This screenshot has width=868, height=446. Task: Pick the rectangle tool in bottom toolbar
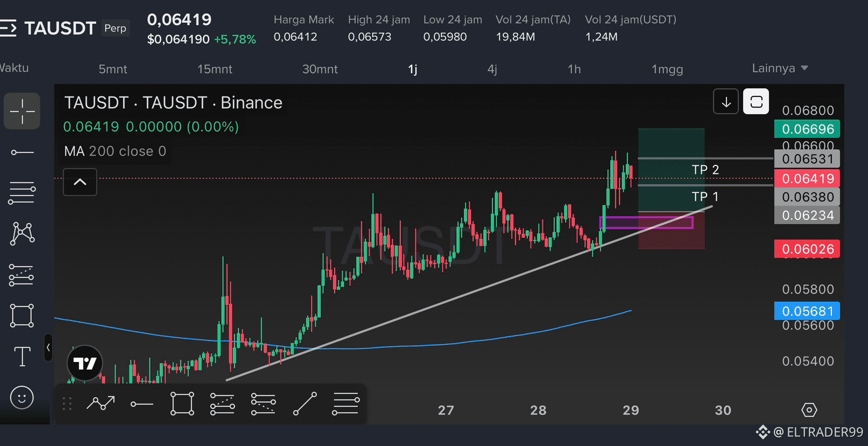pos(182,404)
